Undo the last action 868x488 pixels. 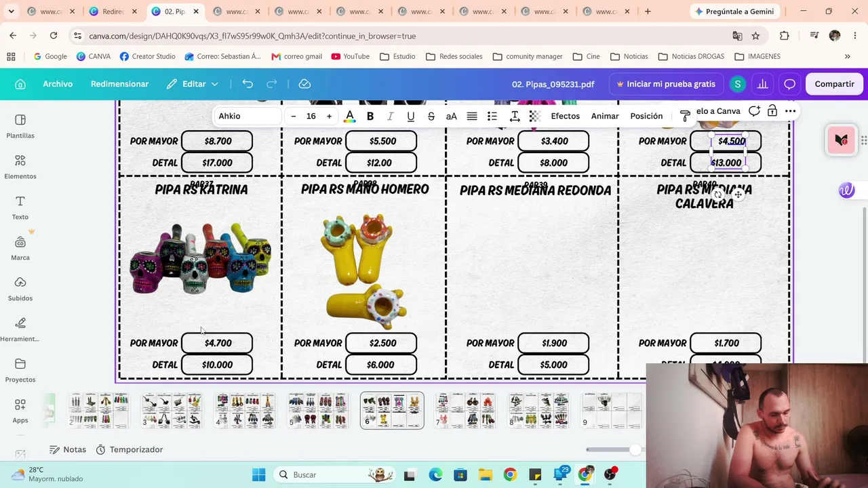[x=248, y=84]
